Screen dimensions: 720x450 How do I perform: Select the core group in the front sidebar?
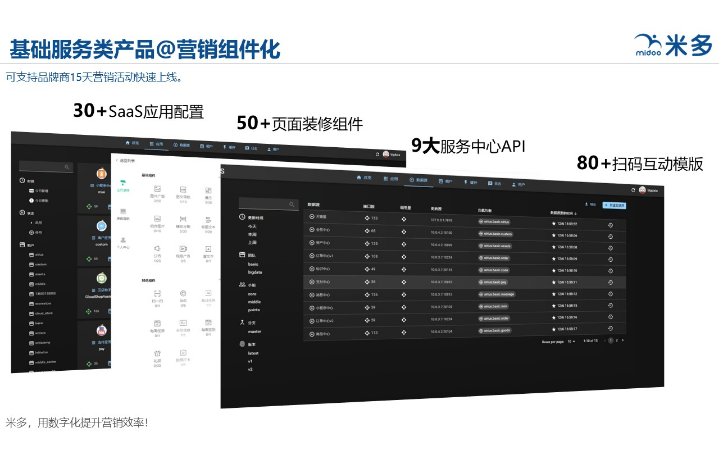click(x=252, y=293)
